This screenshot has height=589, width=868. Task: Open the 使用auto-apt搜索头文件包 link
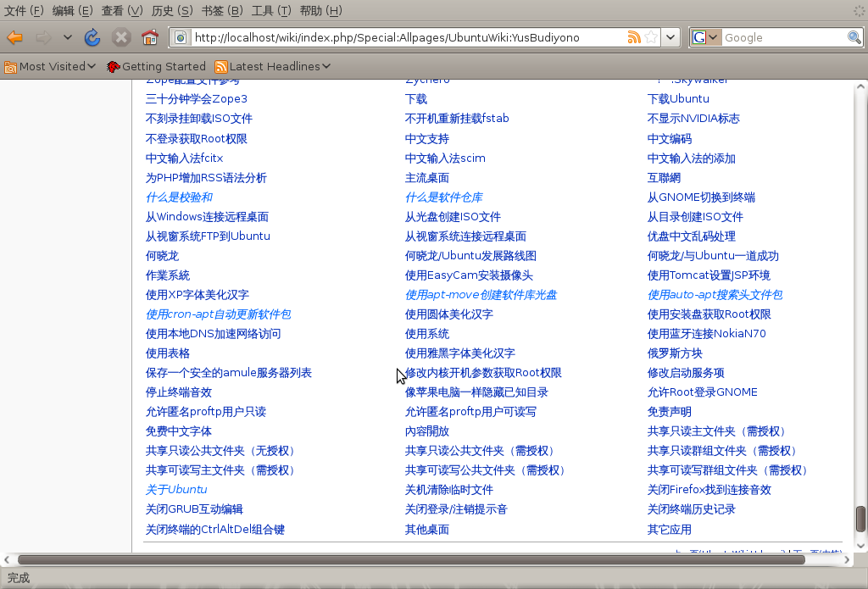tap(715, 295)
